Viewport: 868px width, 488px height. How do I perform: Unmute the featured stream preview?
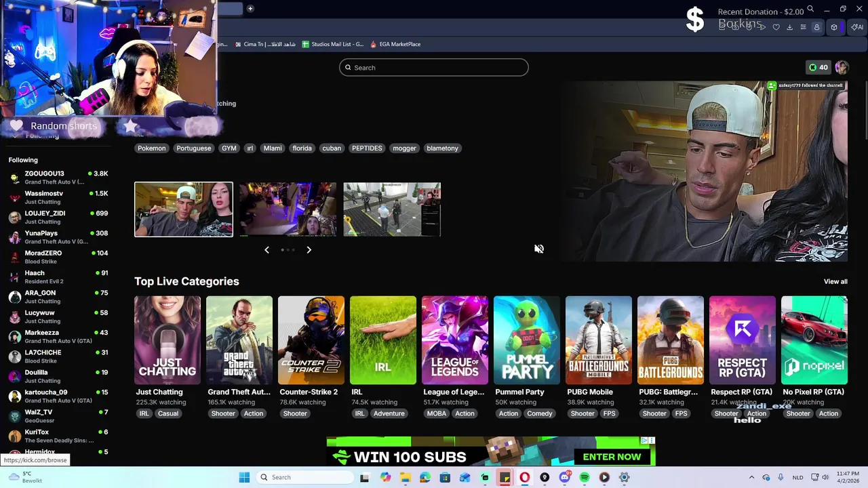pos(539,249)
